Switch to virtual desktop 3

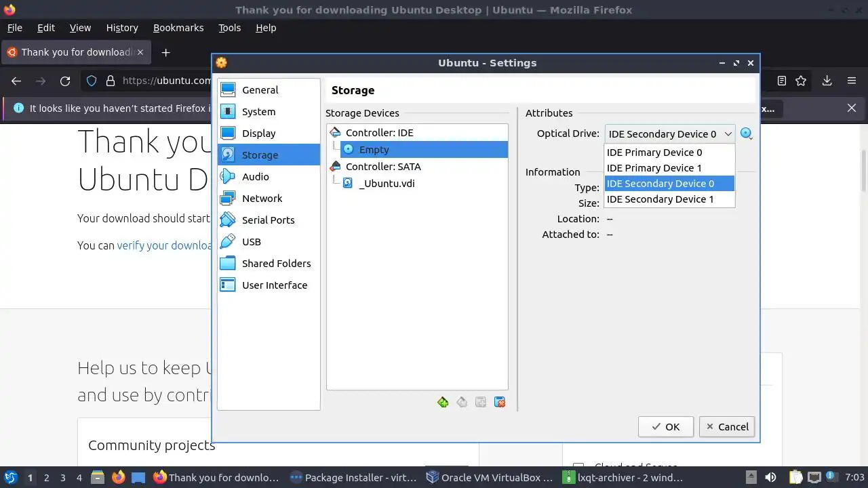pyautogui.click(x=62, y=478)
